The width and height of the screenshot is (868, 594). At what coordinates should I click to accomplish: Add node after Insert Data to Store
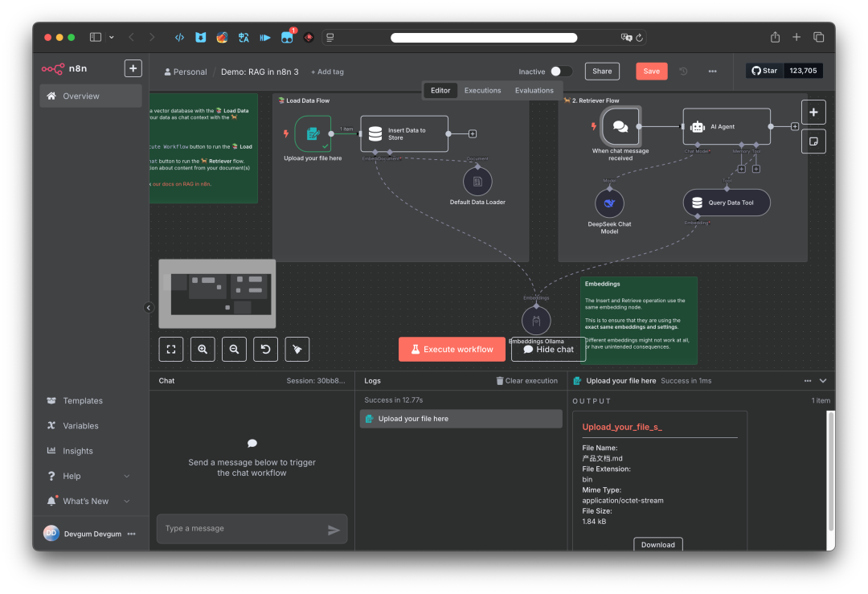tap(473, 133)
